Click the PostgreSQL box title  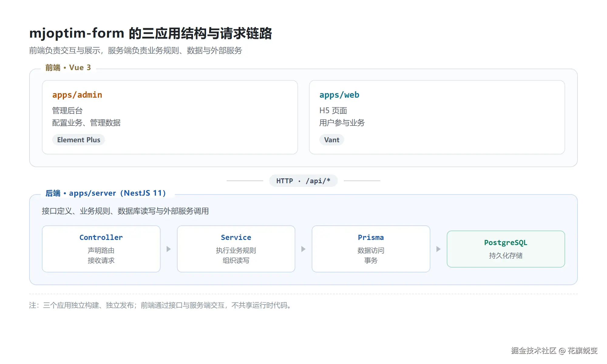(506, 243)
